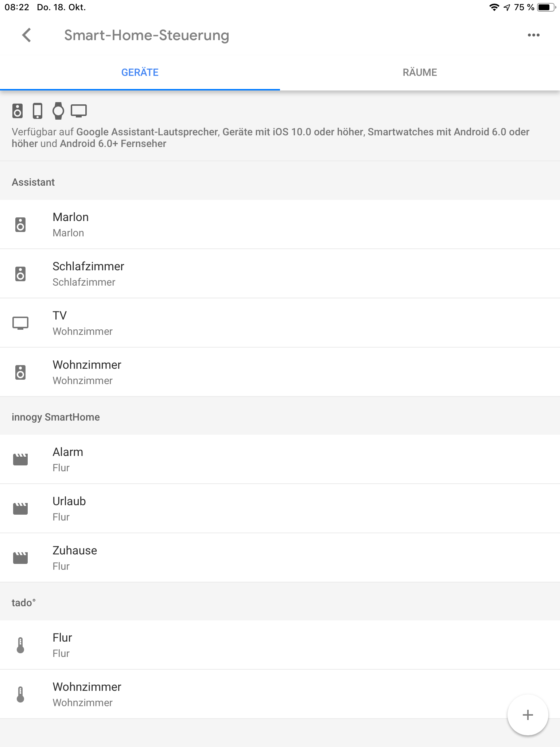Image resolution: width=560 pixels, height=747 pixels.
Task: Open the Schlafzimmer speaker device
Action: [x=89, y=274]
